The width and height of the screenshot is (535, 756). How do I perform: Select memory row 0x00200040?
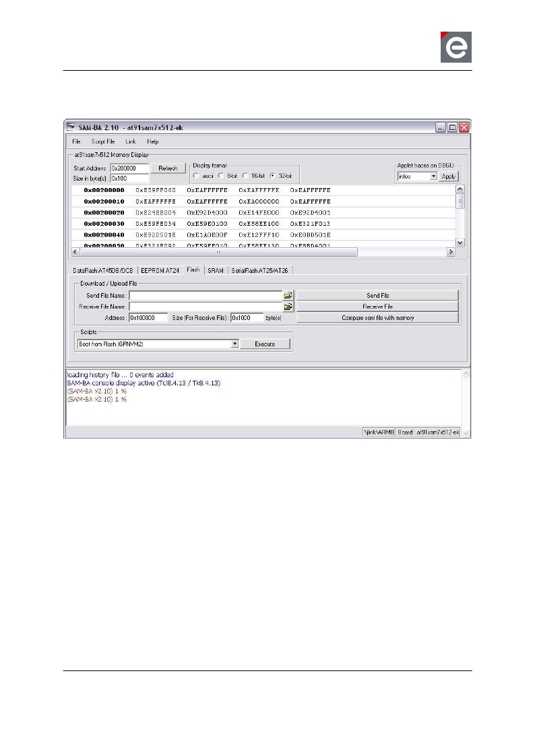pyautogui.click(x=263, y=234)
